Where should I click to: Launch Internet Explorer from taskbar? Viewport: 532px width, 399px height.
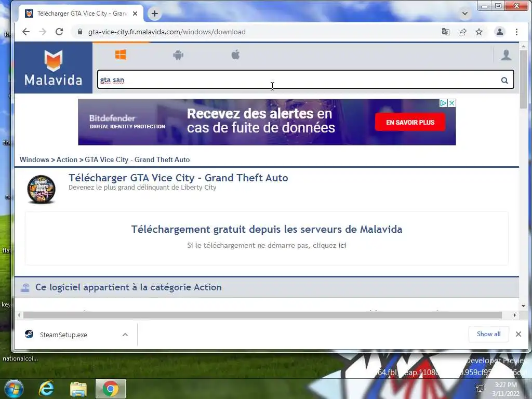point(46,389)
